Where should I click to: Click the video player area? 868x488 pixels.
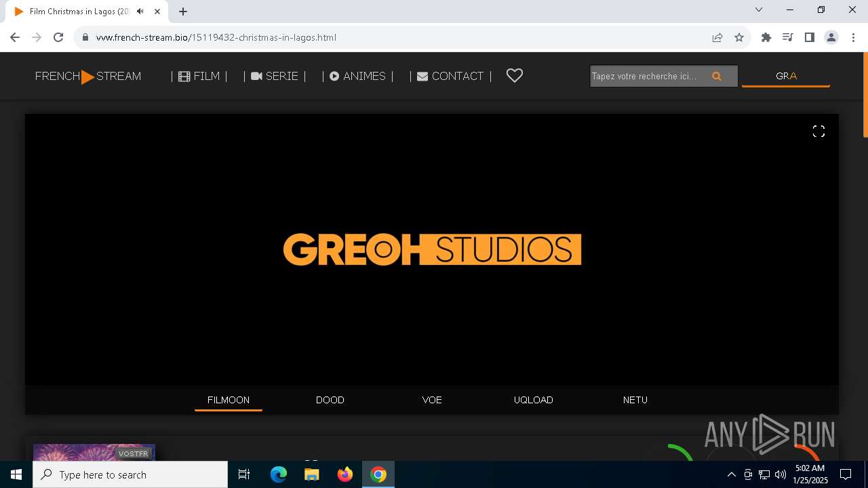click(x=432, y=249)
